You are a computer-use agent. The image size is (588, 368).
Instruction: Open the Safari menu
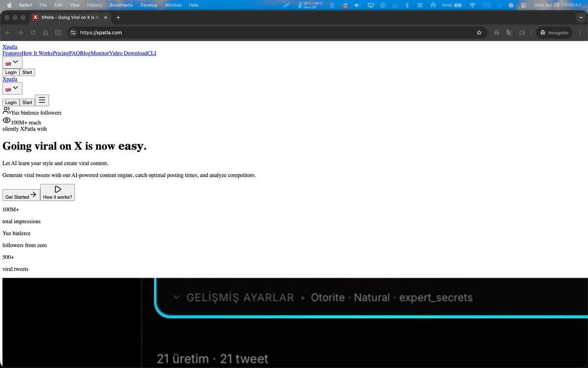(25, 5)
